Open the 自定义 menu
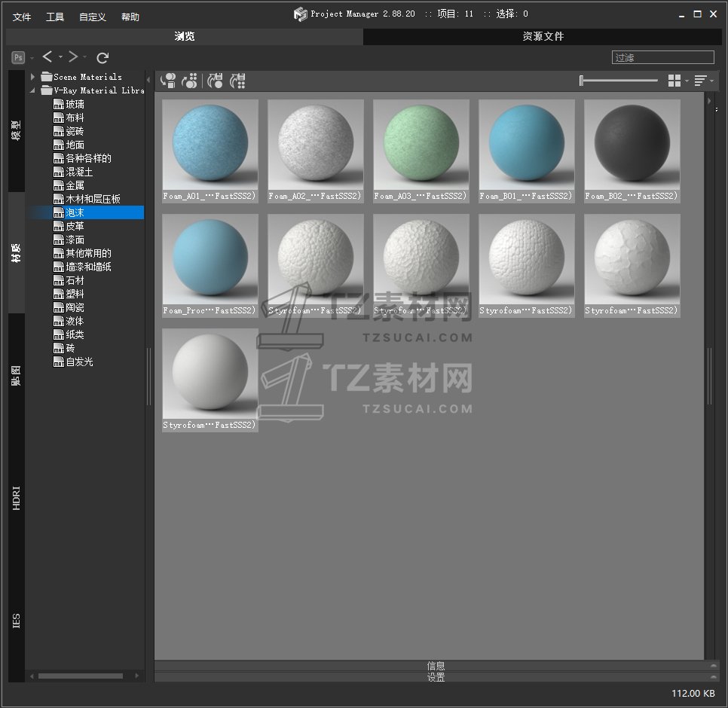This screenshot has width=728, height=708. tap(93, 17)
